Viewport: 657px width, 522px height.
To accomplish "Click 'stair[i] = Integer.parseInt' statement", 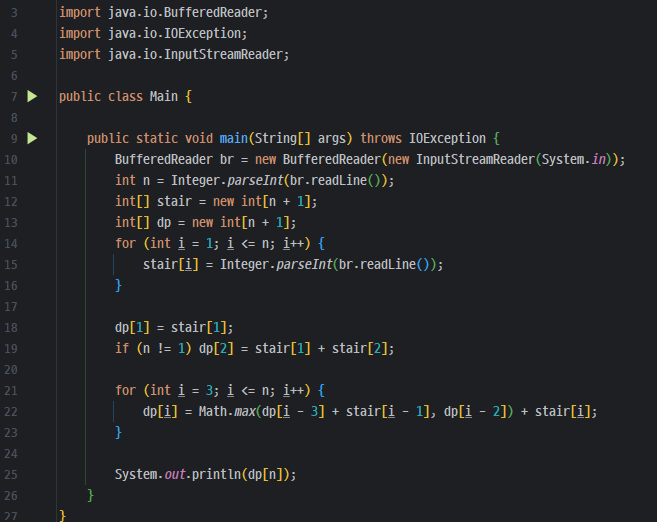I will tap(293, 264).
